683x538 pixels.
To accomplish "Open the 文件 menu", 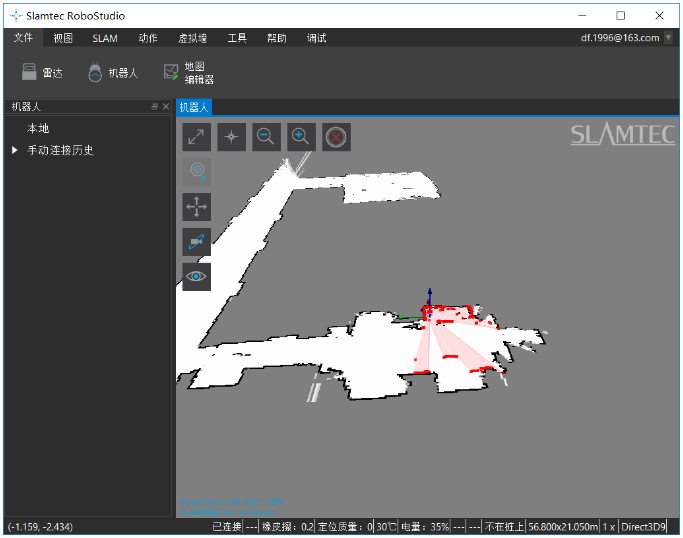I will 23,38.
